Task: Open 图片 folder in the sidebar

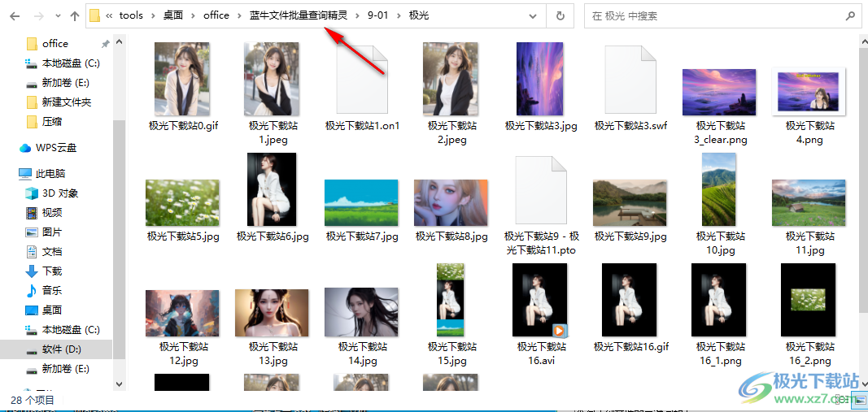Action: (51, 232)
